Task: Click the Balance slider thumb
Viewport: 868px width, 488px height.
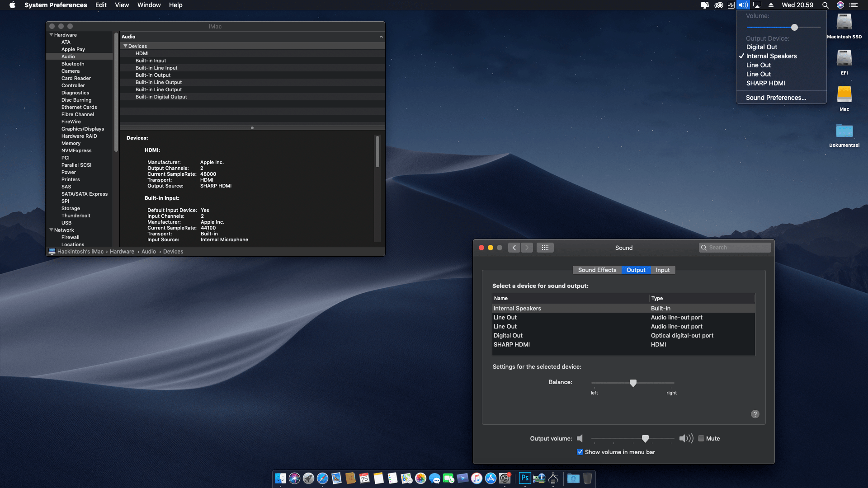Action: coord(633,383)
